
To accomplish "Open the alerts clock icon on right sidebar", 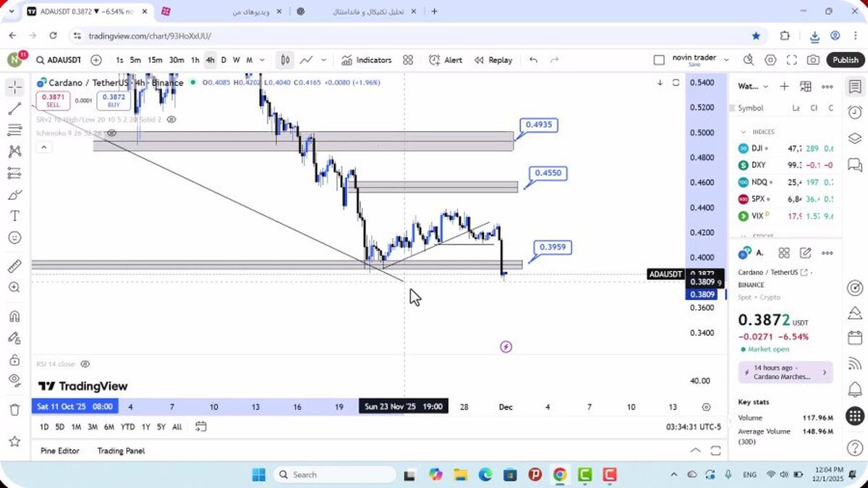I will tap(855, 112).
